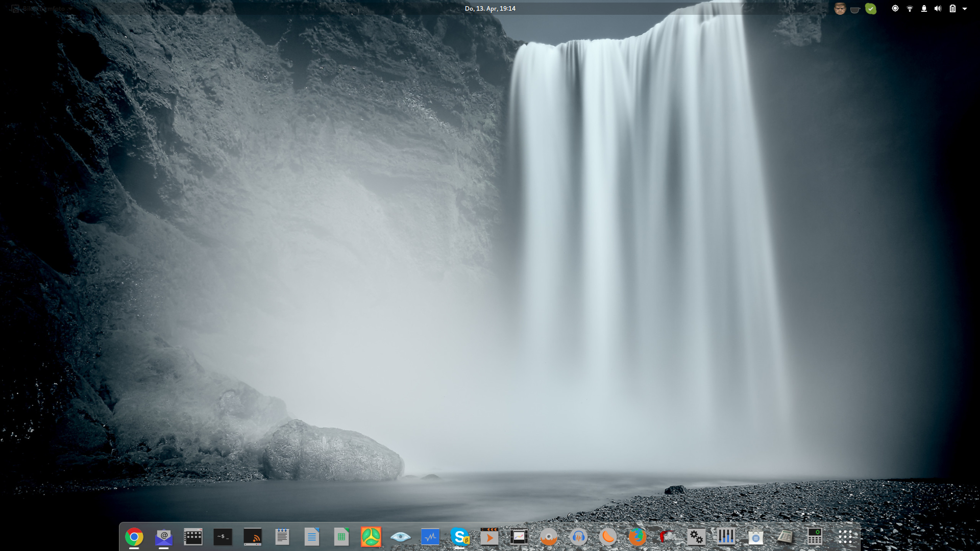Toggle the caffeine coffee cup indicator

[x=855, y=9]
